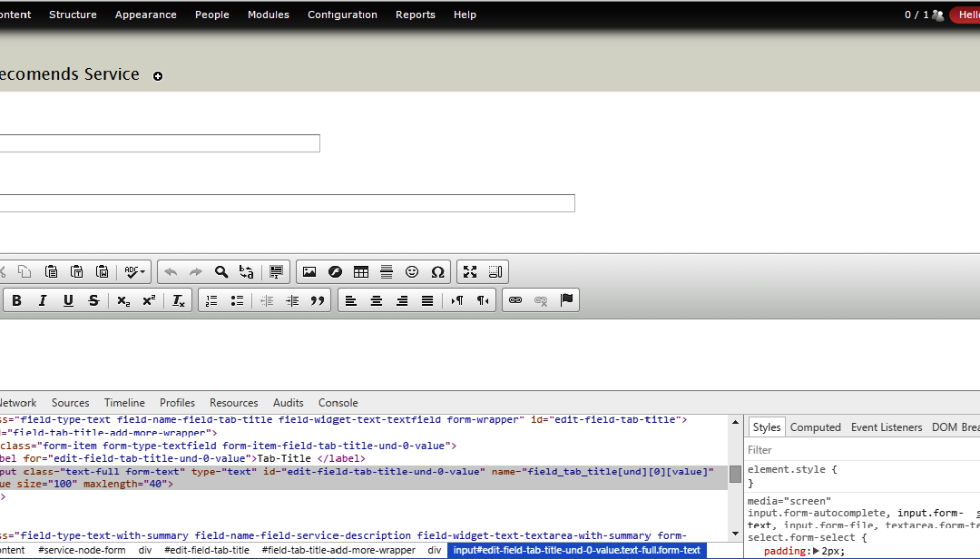The width and height of the screenshot is (980, 559).
Task: Toggle Subscript formatting
Action: pyautogui.click(x=123, y=300)
